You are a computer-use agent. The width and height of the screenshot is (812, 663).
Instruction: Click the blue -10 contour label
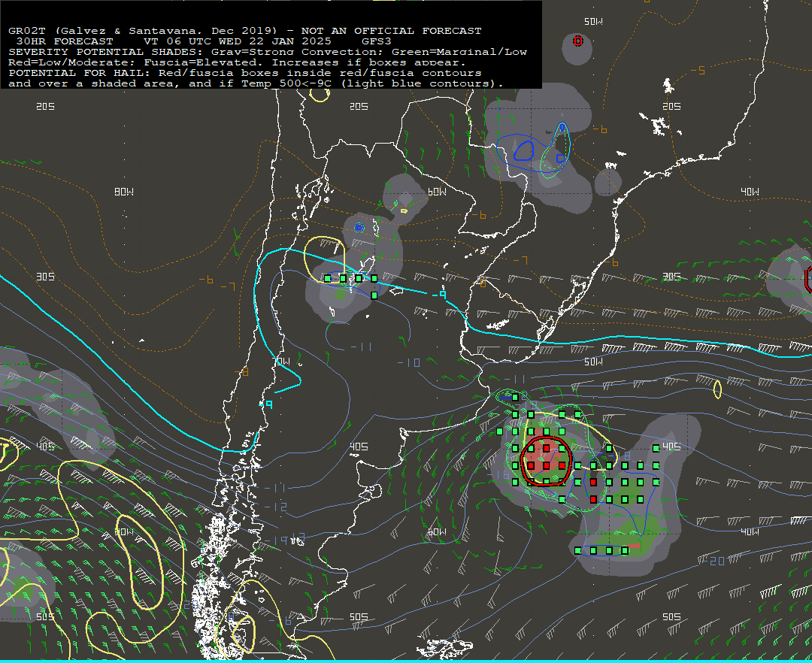[x=409, y=363]
